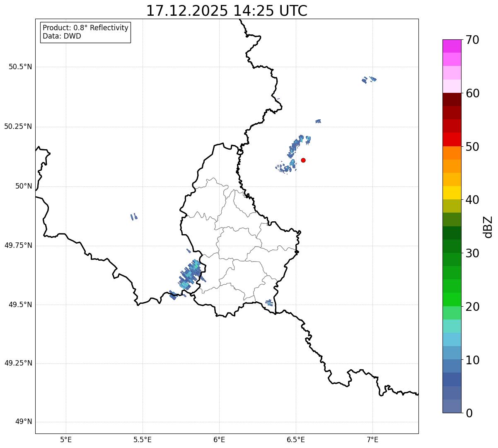Click the 49.5°N latitude label
Viewport: 498px width, 448px height.
(20, 305)
